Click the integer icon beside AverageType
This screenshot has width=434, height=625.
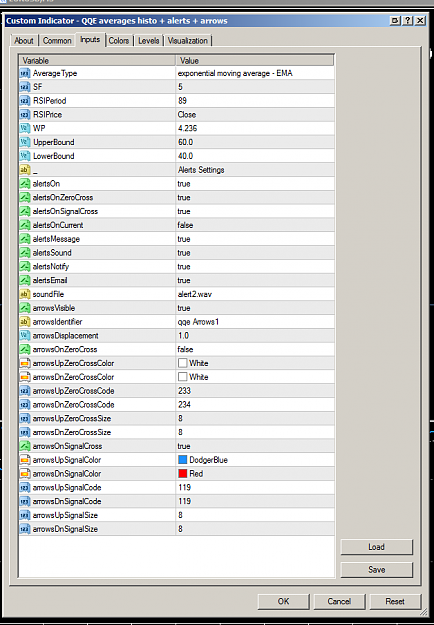(x=25, y=73)
